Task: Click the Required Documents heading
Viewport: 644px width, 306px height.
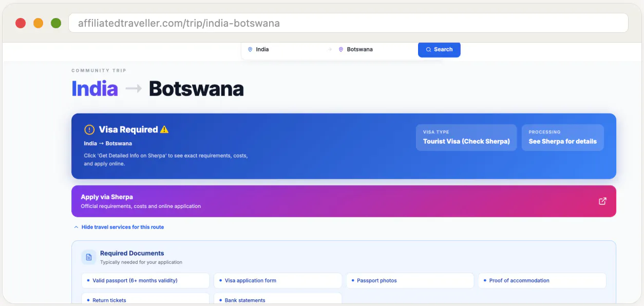Action: pyautogui.click(x=132, y=253)
